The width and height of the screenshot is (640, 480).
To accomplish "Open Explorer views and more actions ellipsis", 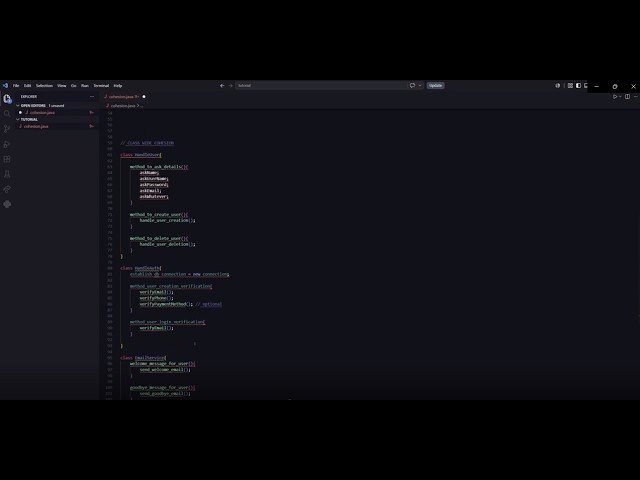I will (x=92, y=97).
